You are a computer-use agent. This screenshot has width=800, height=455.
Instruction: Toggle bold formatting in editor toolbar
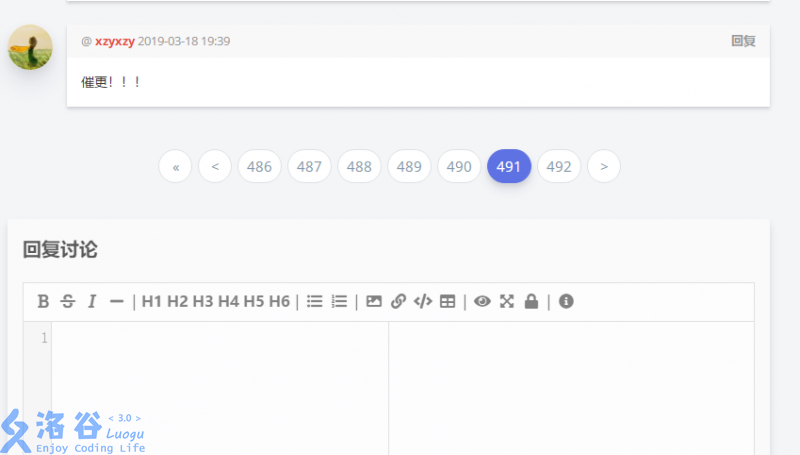tap(43, 301)
